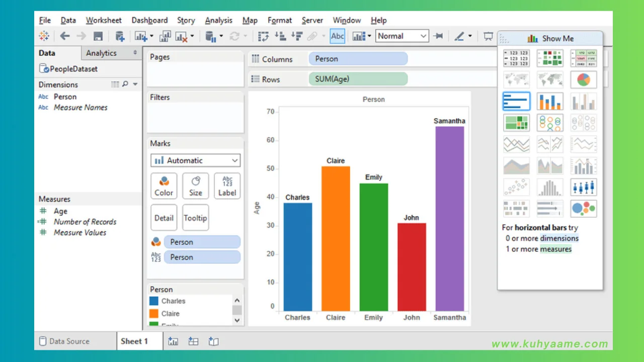
Task: Open the Automatic mark type dropdown
Action: 195,160
